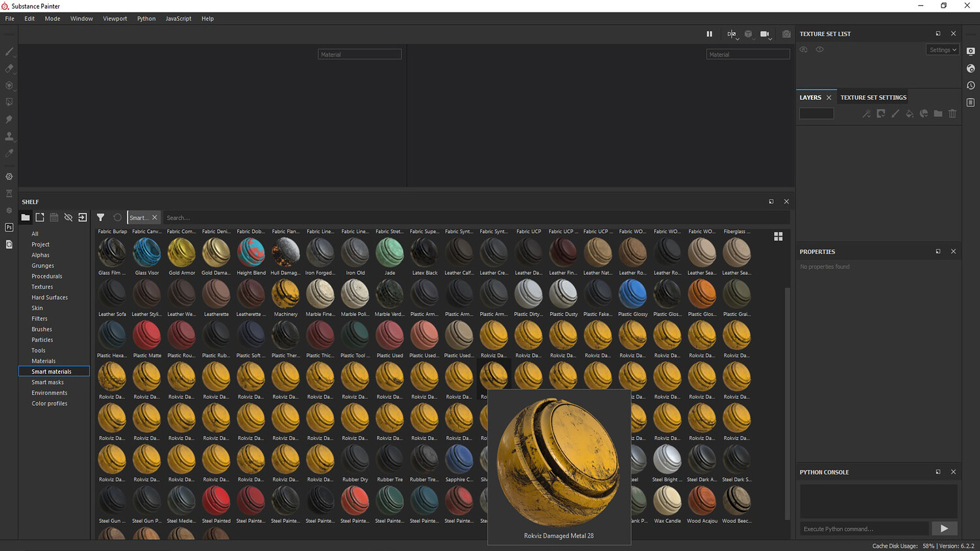Select the Polygon Fill tool
Image resolution: width=980 pixels, height=551 pixels.
click(x=9, y=102)
